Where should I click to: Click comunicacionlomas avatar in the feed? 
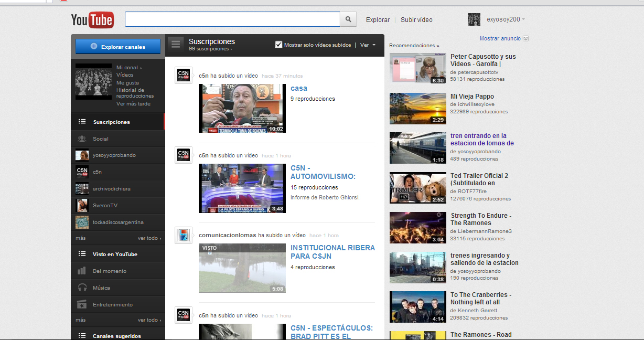(184, 235)
